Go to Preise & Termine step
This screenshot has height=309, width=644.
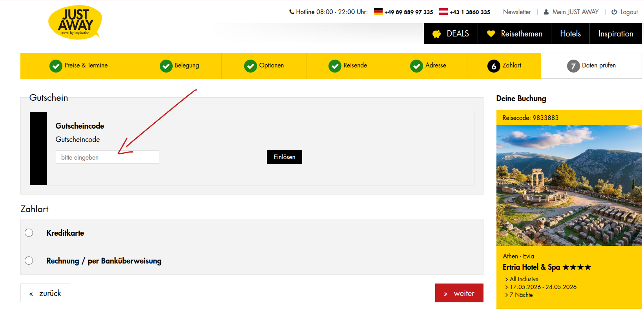click(x=79, y=66)
